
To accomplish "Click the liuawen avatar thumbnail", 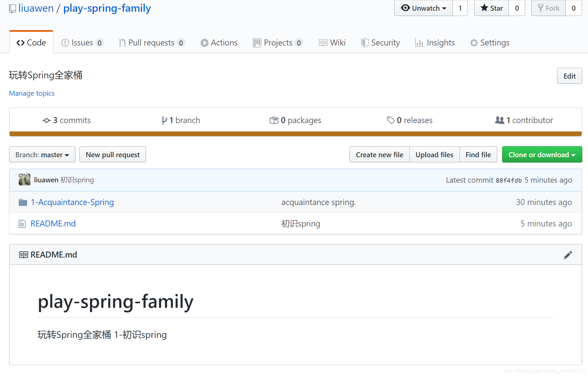I will (x=24, y=180).
